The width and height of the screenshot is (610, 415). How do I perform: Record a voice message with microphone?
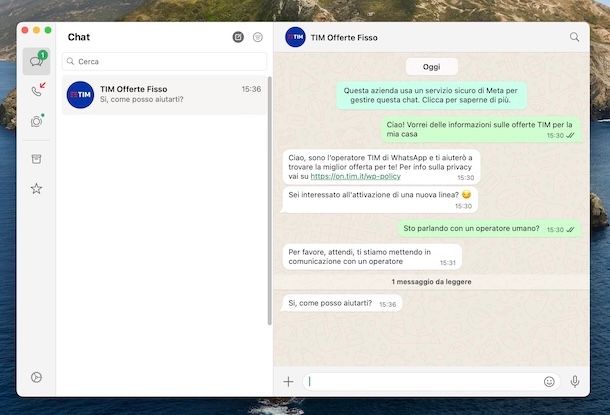coord(575,382)
